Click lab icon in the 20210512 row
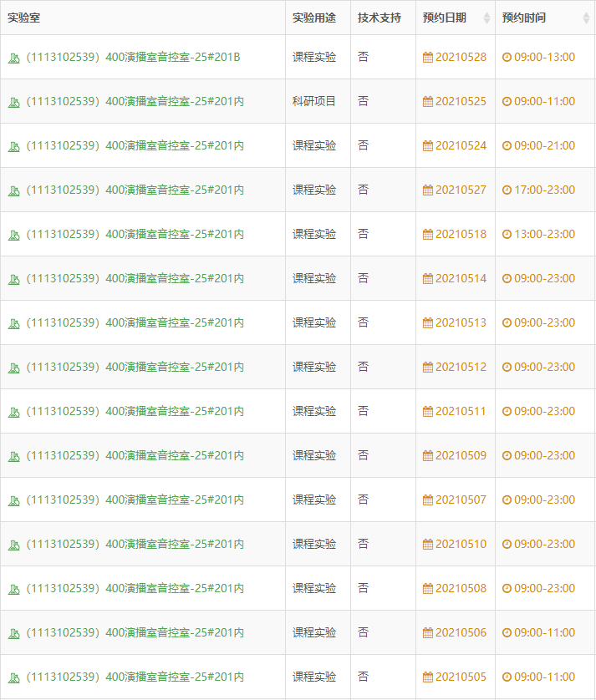This screenshot has width=596, height=700. (x=14, y=368)
